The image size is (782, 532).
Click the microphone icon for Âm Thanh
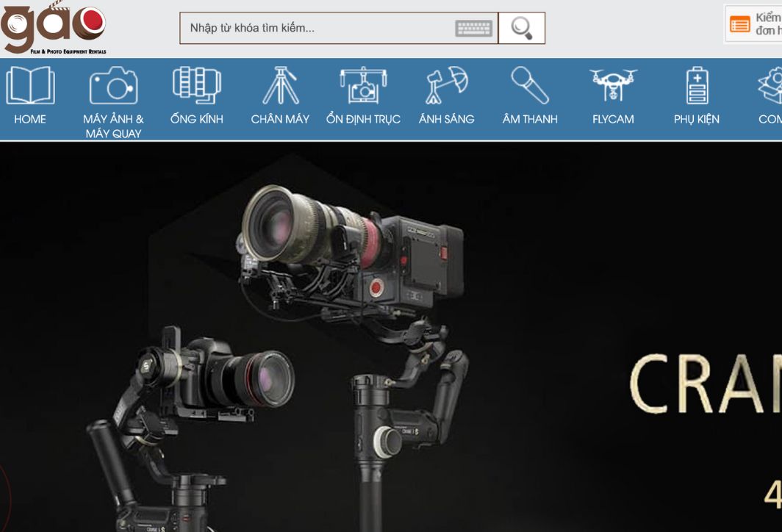(x=530, y=85)
